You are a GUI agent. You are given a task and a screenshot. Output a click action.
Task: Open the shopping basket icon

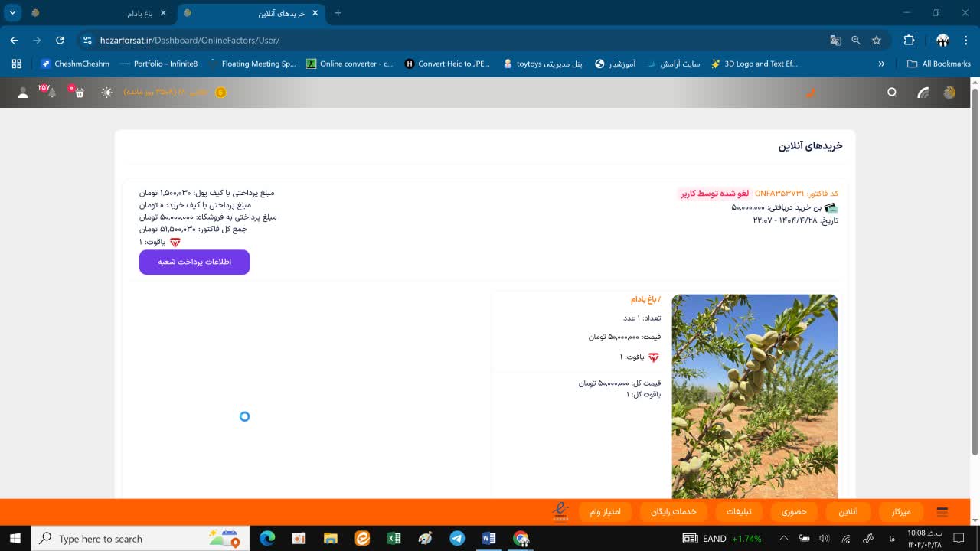pyautogui.click(x=79, y=93)
